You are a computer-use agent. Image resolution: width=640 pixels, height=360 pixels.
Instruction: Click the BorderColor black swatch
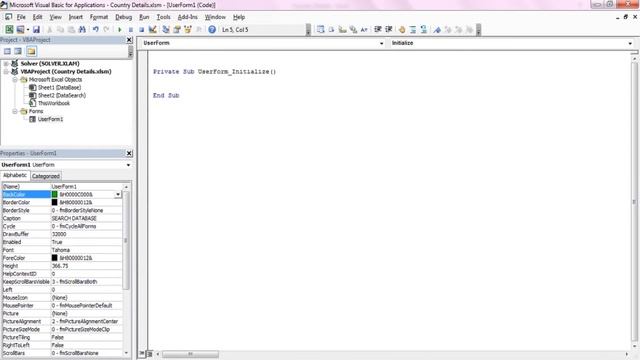(54, 202)
